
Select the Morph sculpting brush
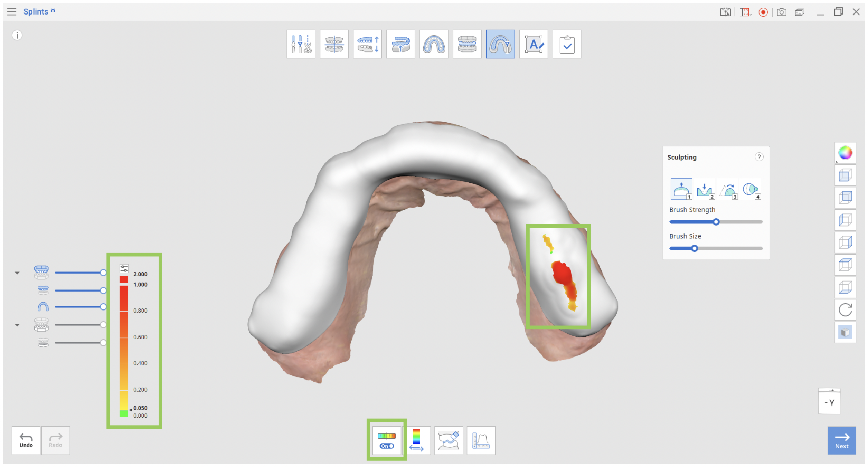(x=751, y=189)
